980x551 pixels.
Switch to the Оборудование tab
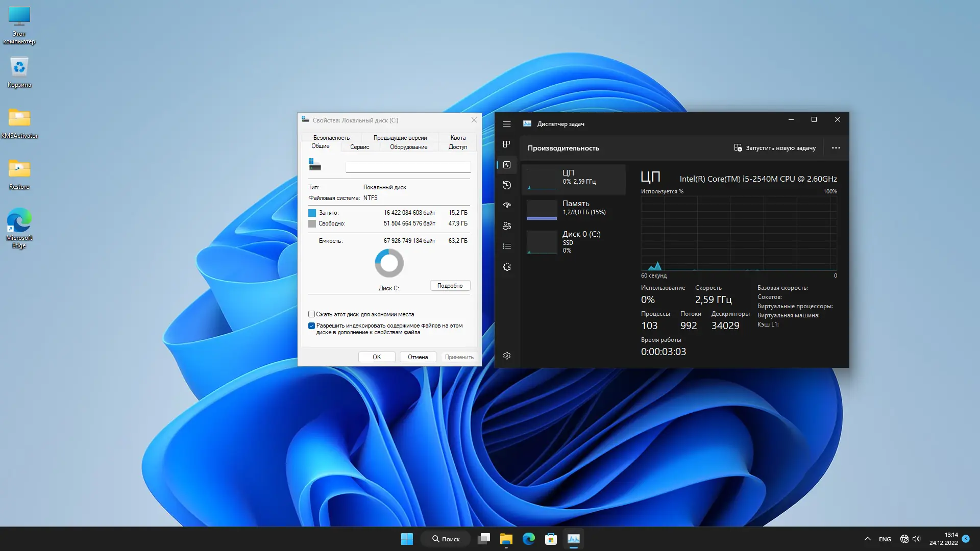[x=408, y=147]
